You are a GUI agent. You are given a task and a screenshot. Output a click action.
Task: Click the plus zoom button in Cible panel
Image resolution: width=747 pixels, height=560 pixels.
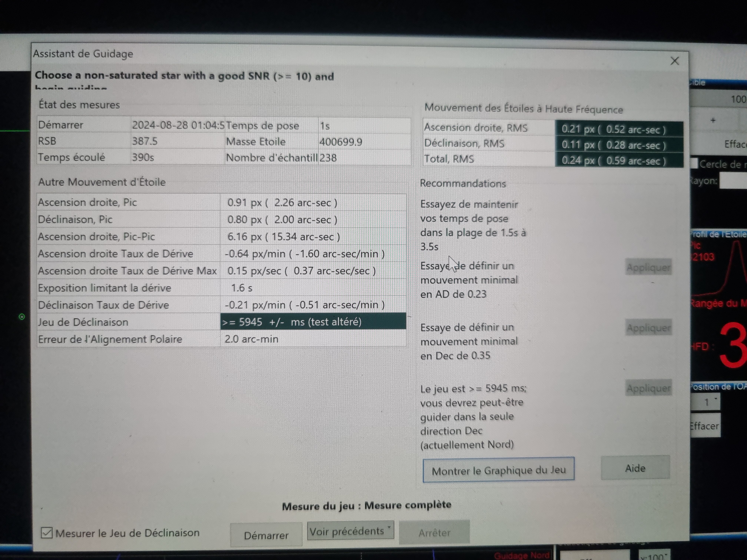tap(713, 121)
